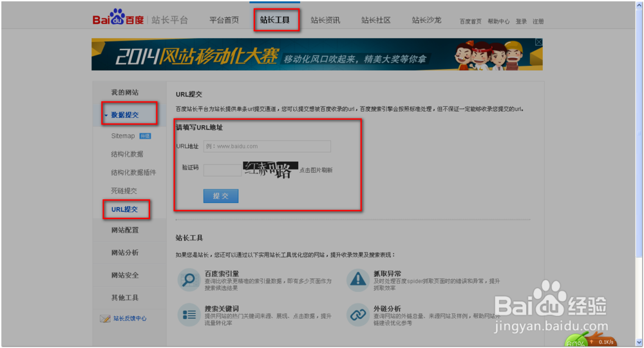
Task: Click the 注册 link
Action: (538, 21)
